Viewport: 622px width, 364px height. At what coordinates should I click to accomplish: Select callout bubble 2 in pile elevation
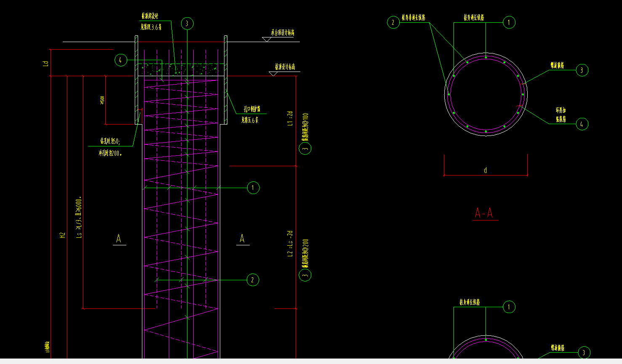pos(253,280)
